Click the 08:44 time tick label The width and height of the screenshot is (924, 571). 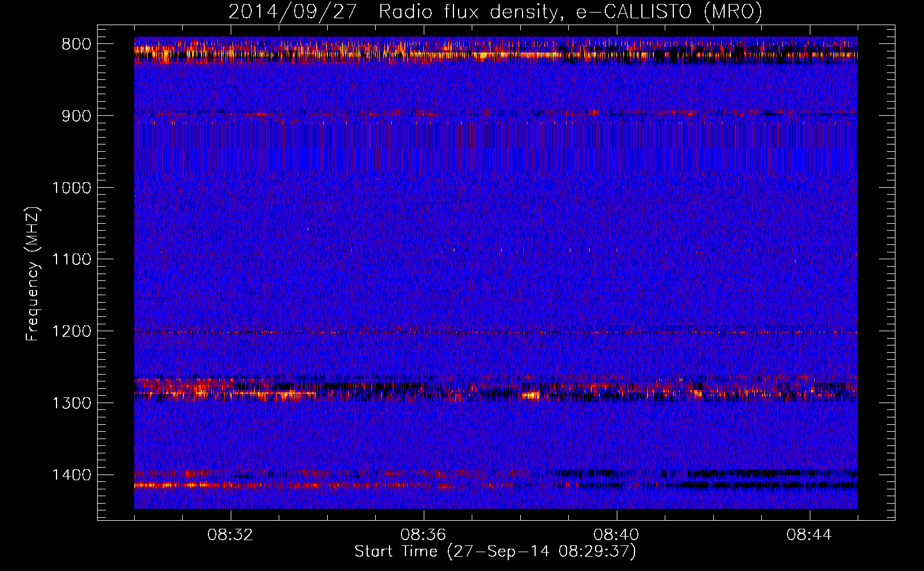coord(809,535)
